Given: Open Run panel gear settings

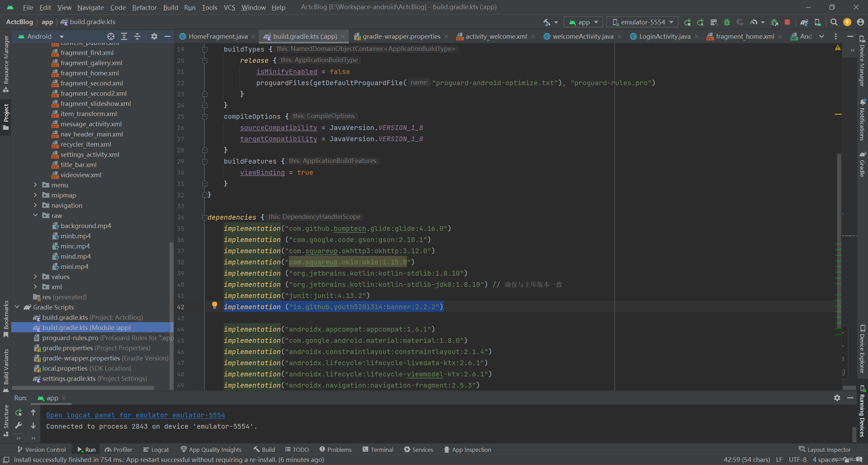Looking at the screenshot, I should click(837, 398).
